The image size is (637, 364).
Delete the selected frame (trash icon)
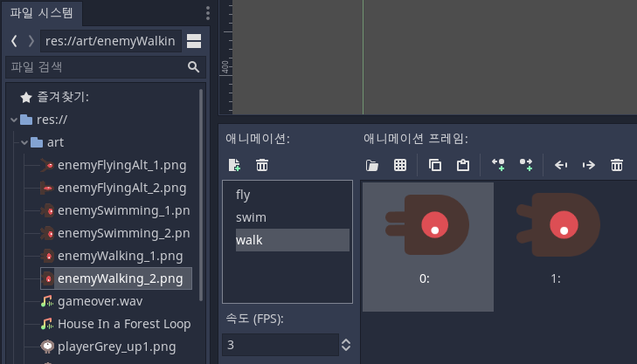click(x=617, y=165)
